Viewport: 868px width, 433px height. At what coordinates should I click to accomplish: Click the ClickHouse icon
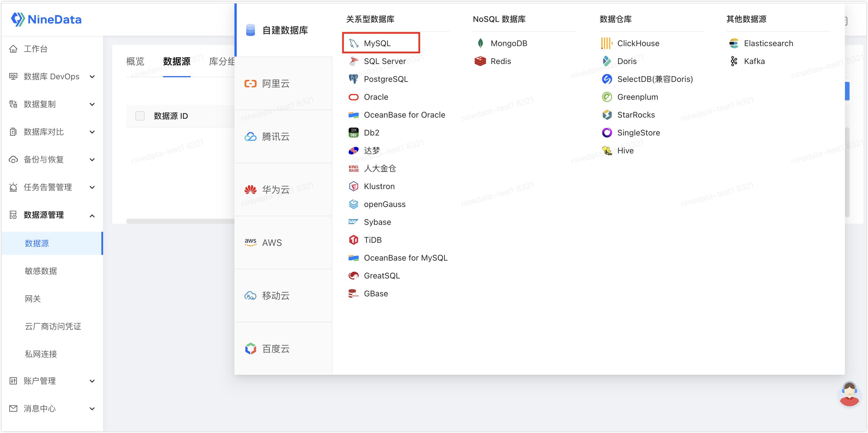pos(607,44)
